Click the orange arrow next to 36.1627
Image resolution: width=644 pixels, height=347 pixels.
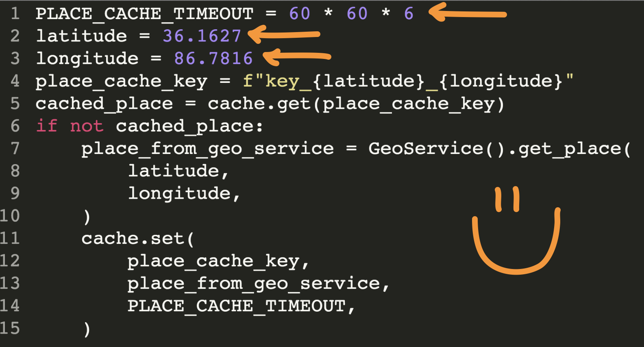click(x=284, y=35)
